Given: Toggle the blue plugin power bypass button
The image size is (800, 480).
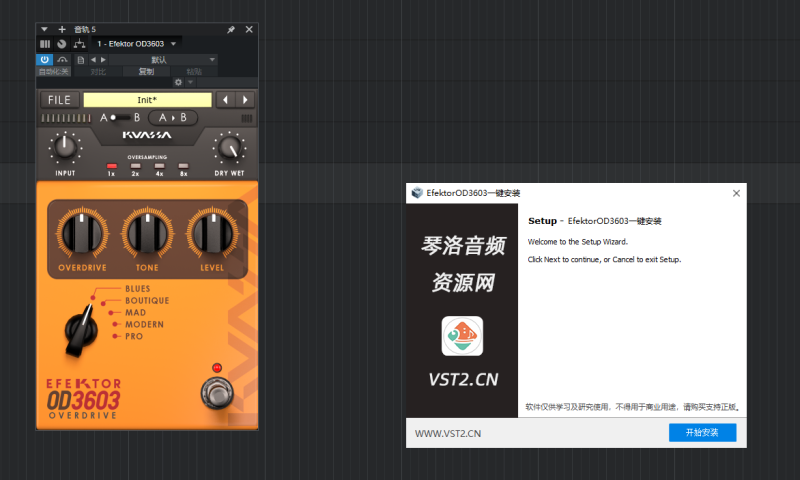Looking at the screenshot, I should point(44,60).
